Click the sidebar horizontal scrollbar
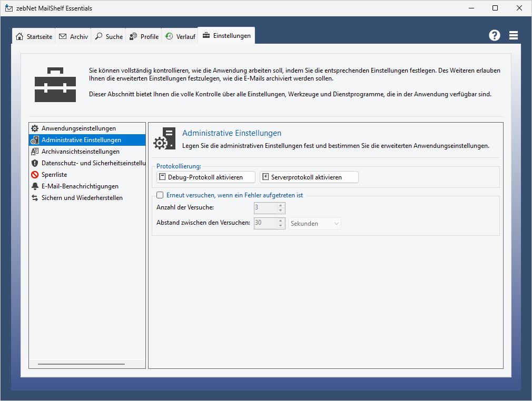The width and height of the screenshot is (532, 401). coord(81,364)
